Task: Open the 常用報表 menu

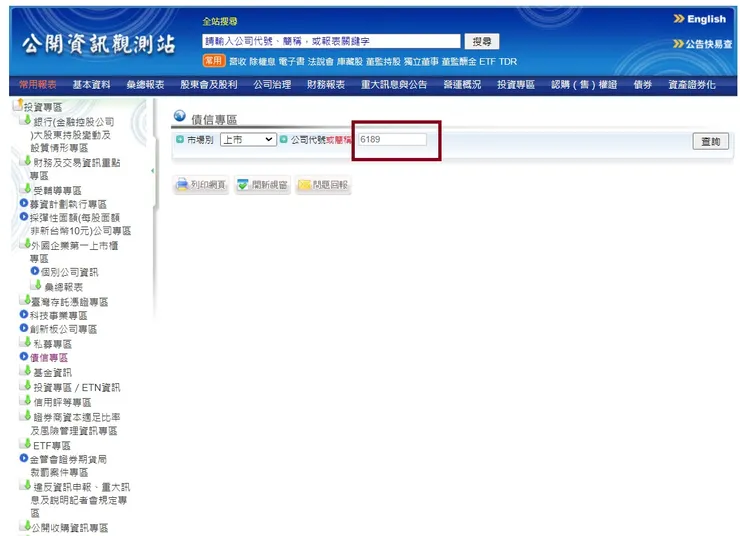Action: tap(38, 84)
